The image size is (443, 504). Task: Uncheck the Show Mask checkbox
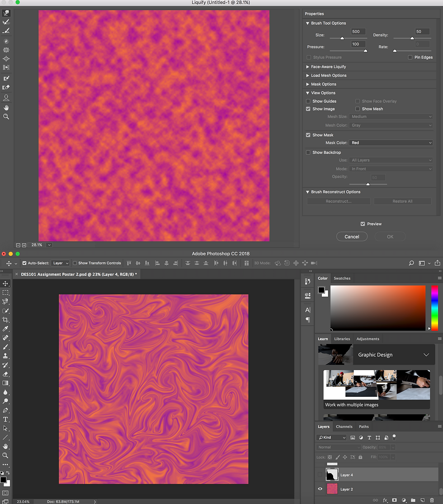308,135
